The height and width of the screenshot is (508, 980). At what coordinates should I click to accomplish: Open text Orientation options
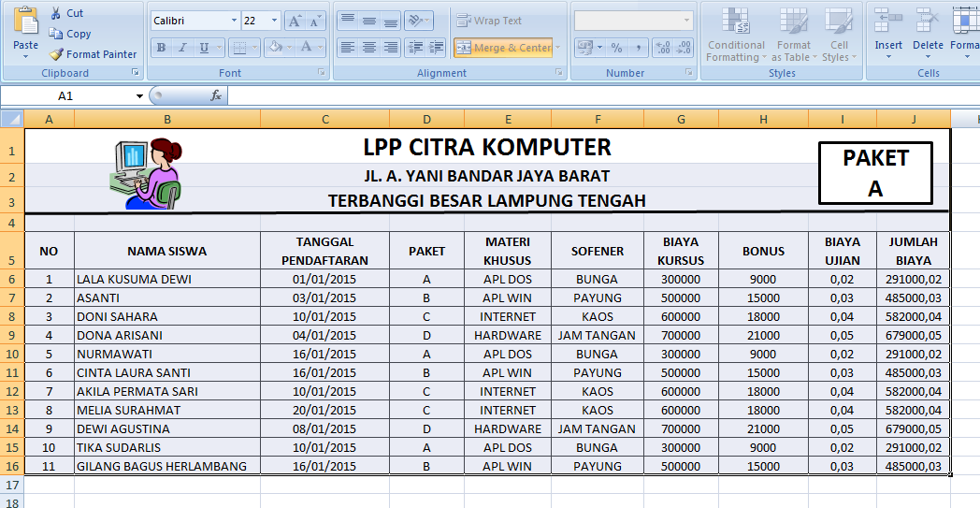point(418,21)
